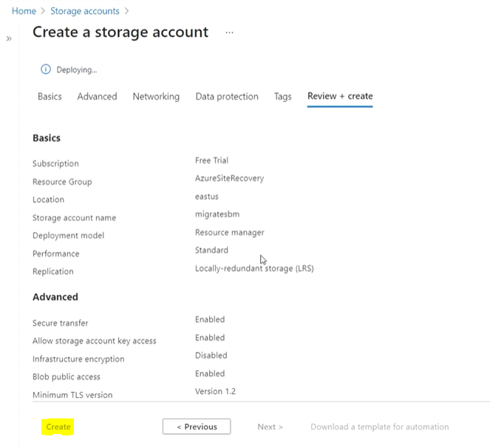Click the Replication label
Image resolution: width=490 pixels, height=448 pixels.
pyautogui.click(x=53, y=271)
